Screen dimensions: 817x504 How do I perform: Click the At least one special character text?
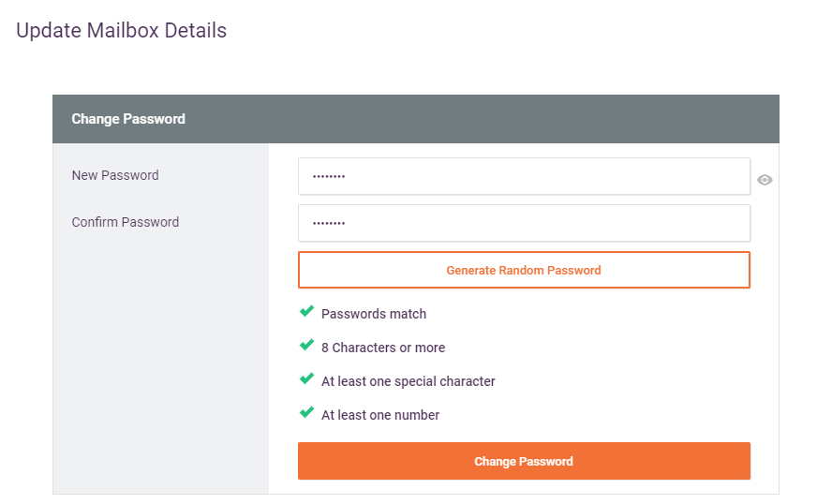(408, 381)
